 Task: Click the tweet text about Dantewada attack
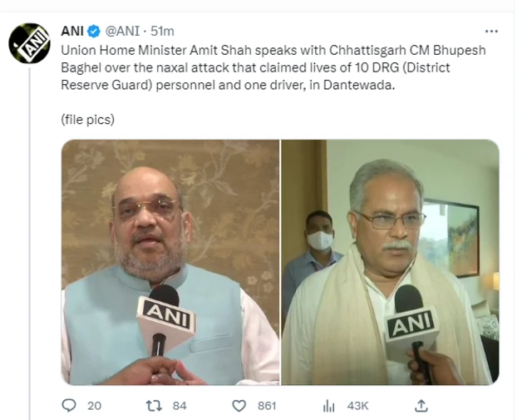point(273,67)
